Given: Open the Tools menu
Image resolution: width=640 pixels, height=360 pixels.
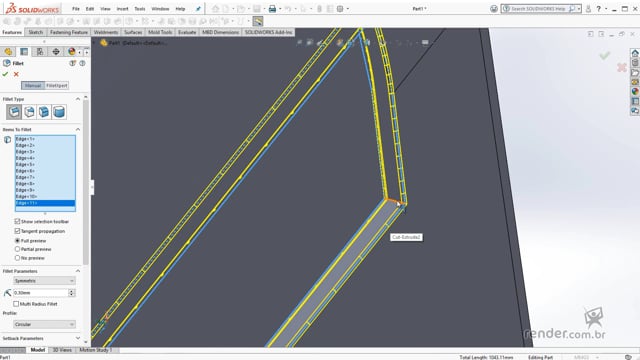Looking at the screenshot, I should point(140,9).
